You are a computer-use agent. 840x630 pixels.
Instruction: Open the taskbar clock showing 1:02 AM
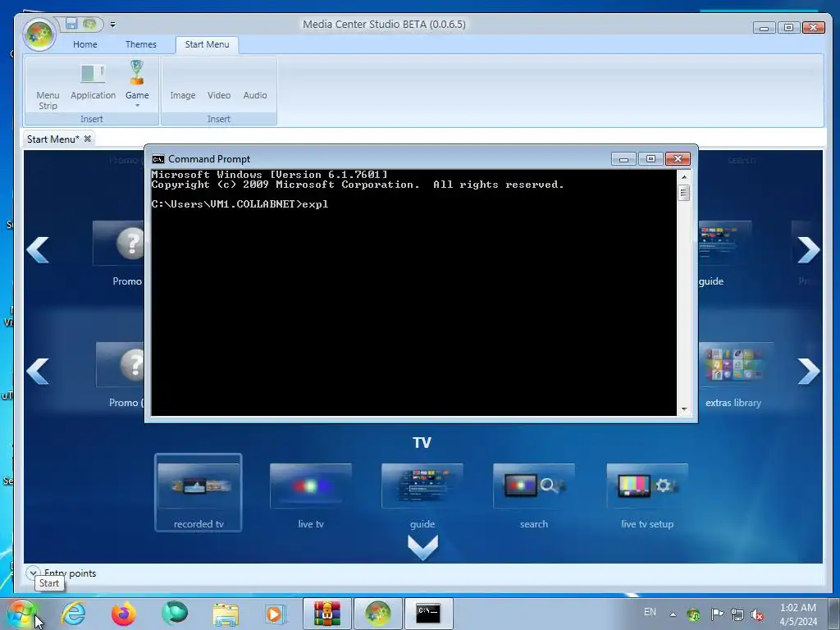coord(798,614)
